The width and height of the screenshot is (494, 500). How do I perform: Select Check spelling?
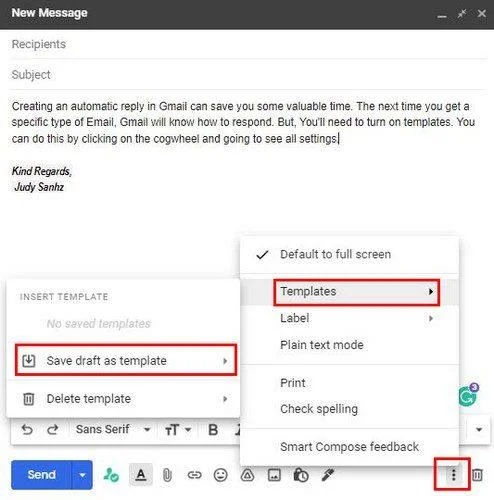(349, 409)
